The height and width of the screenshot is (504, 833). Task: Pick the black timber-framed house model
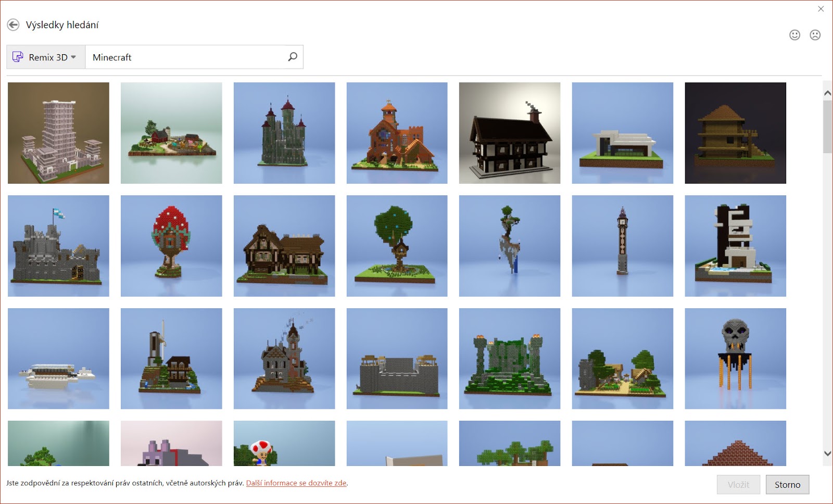(x=510, y=133)
